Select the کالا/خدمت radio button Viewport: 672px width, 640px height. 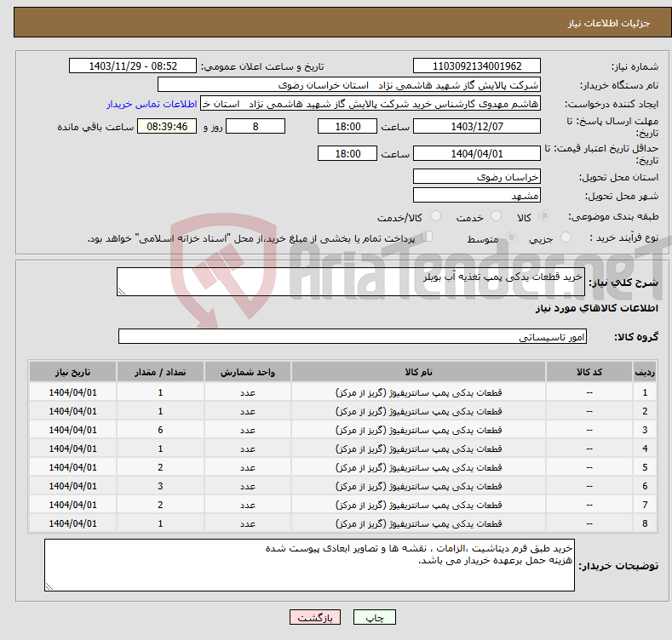click(435, 216)
